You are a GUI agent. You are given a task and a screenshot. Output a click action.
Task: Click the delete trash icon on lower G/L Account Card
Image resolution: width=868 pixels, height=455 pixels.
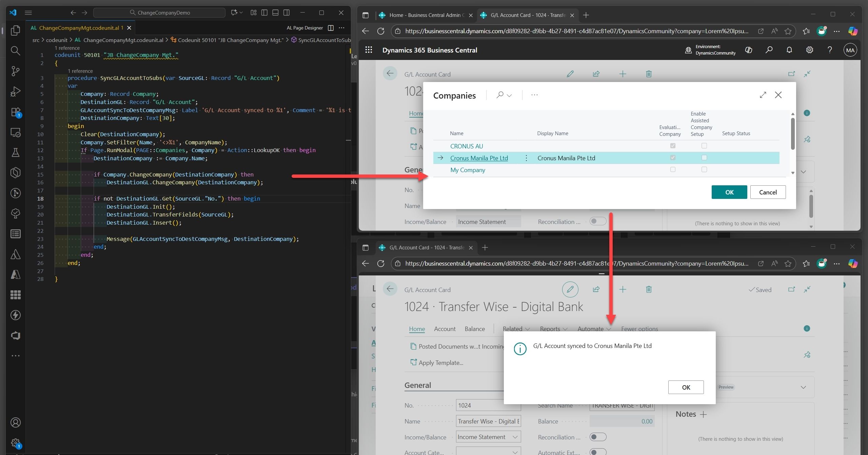[x=649, y=289]
